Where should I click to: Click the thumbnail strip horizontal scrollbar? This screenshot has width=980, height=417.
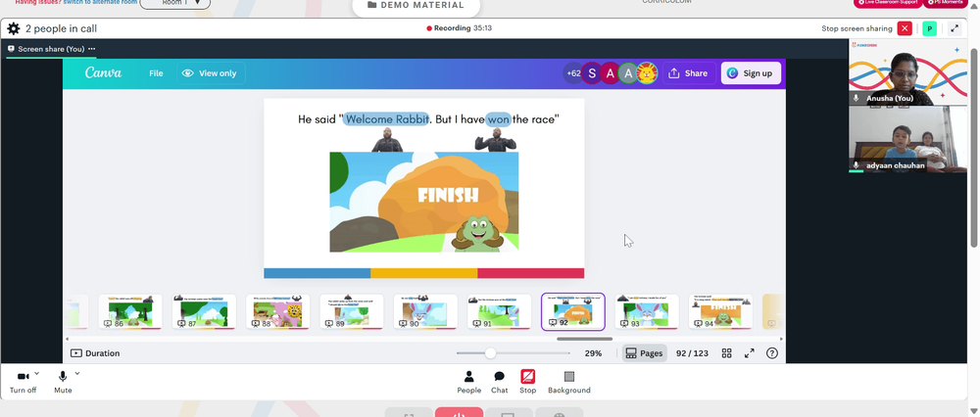coord(584,339)
